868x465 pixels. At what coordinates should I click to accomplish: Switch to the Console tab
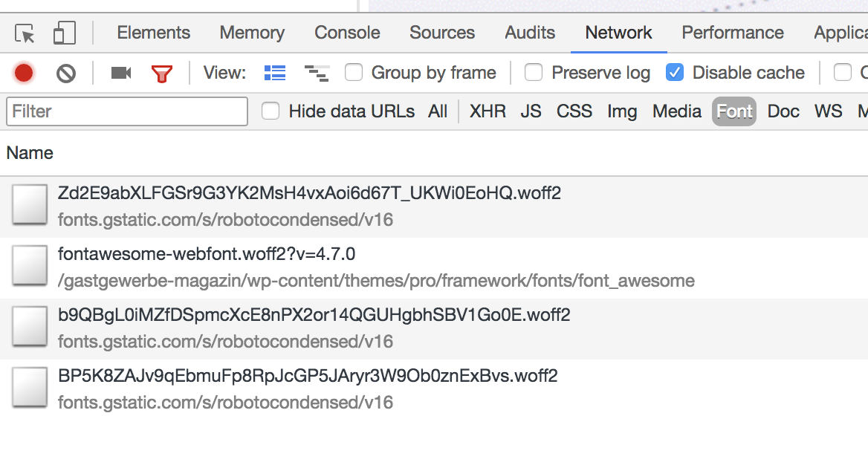[347, 33]
